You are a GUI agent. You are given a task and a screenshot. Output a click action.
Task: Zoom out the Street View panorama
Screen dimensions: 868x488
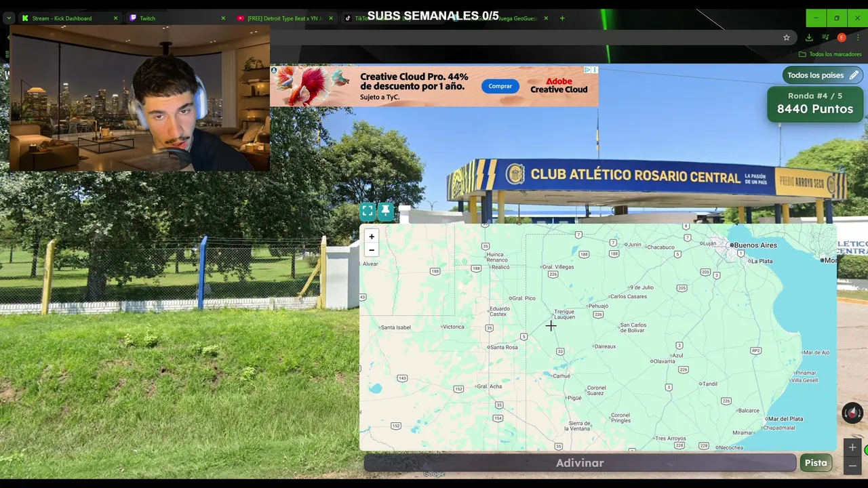(852, 465)
